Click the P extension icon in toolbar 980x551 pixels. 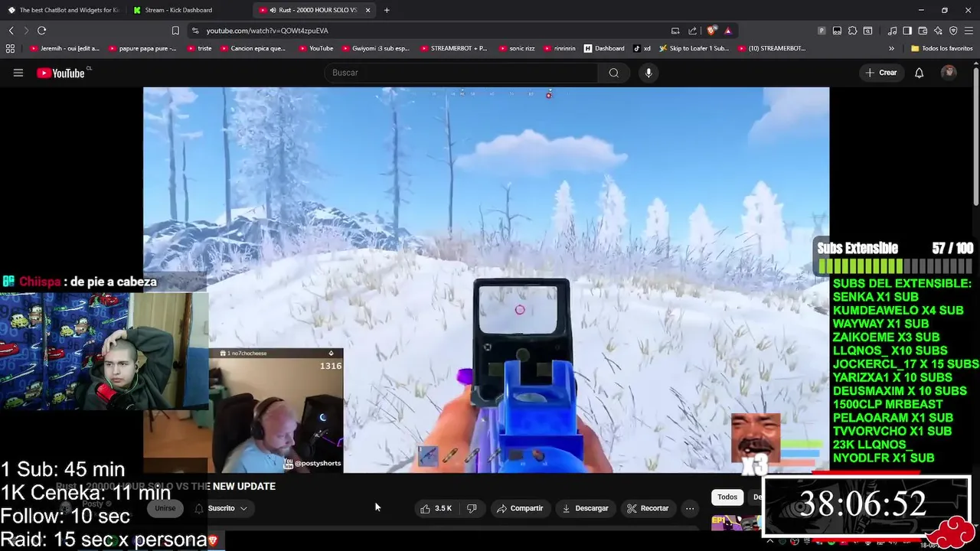coord(822,31)
